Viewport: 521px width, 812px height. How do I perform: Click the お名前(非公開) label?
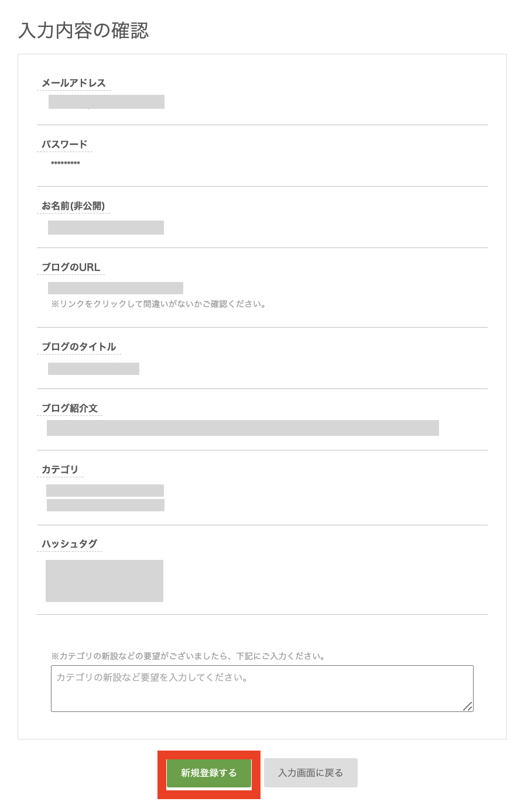(x=73, y=206)
